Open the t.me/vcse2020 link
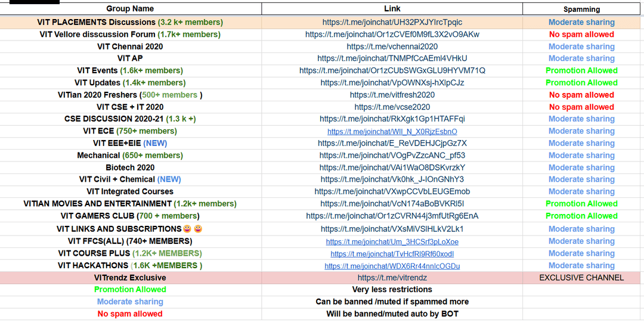Screen dimensions: 644x332 pyautogui.click(x=392, y=107)
